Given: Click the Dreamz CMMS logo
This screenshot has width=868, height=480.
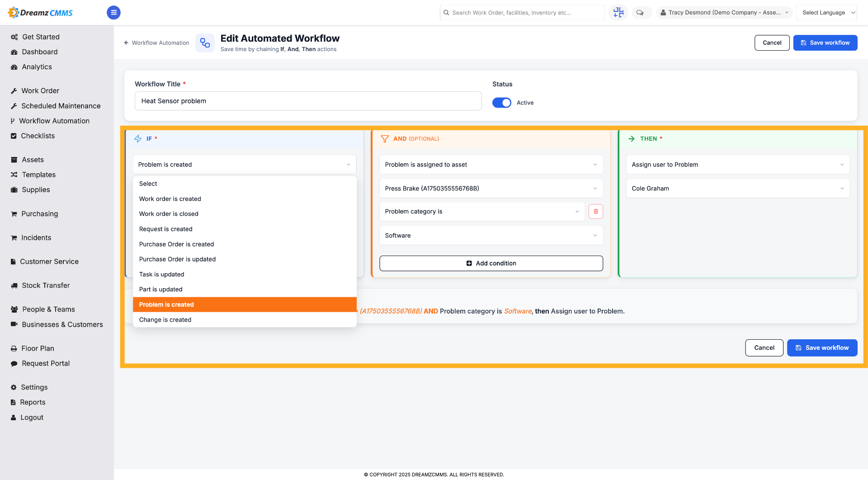Looking at the screenshot, I should click(41, 13).
